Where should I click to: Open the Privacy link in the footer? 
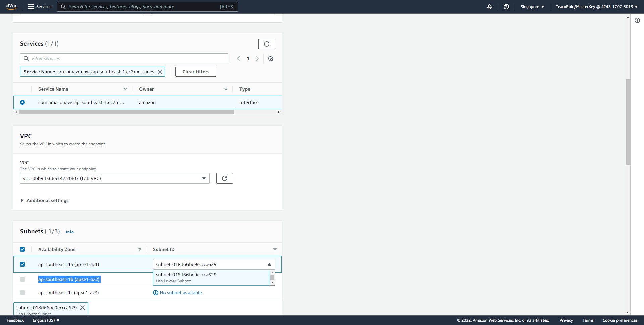(x=566, y=320)
